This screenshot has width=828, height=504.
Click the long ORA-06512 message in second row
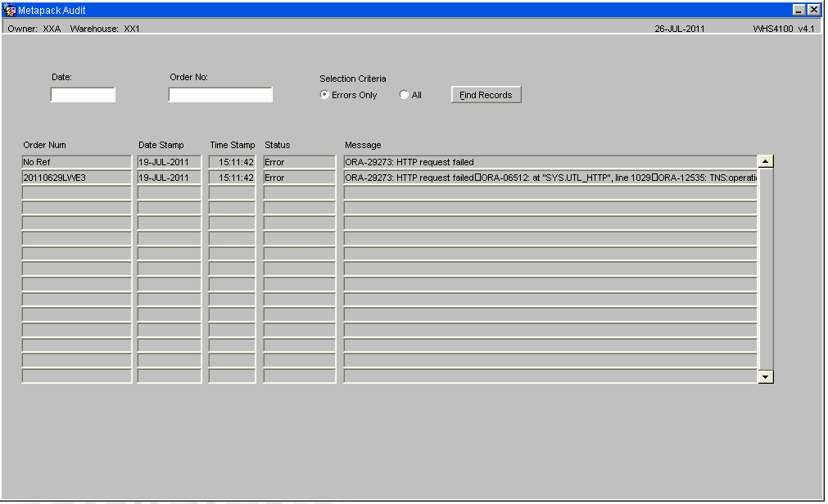(x=550, y=178)
